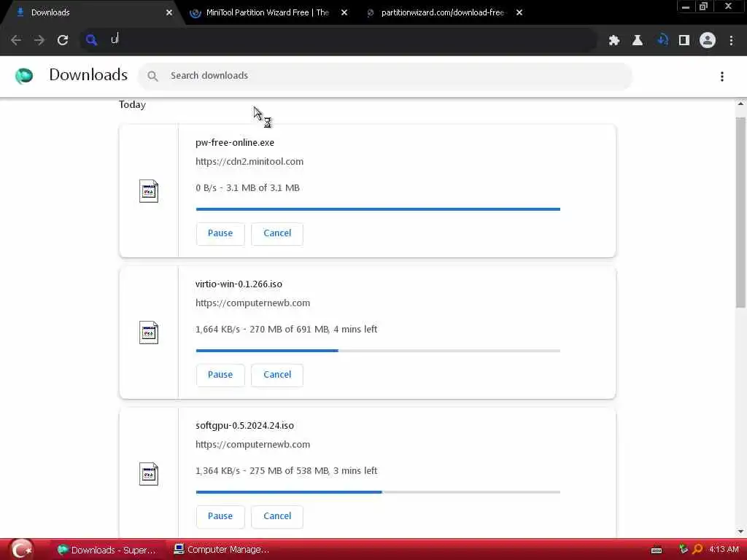This screenshot has height=560, width=747.
Task: Open the softgpu-0.5.2024.24.iso file name
Action: [245, 425]
